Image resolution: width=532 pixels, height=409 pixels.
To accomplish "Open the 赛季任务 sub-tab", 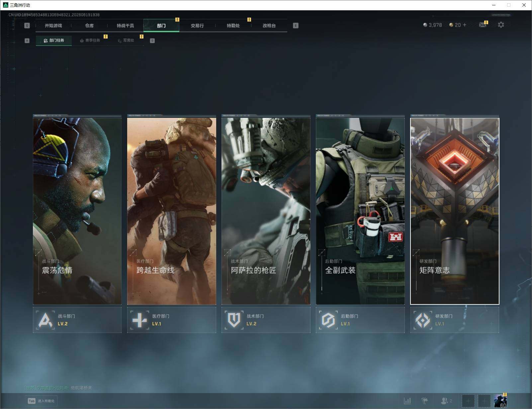I will tap(90, 41).
